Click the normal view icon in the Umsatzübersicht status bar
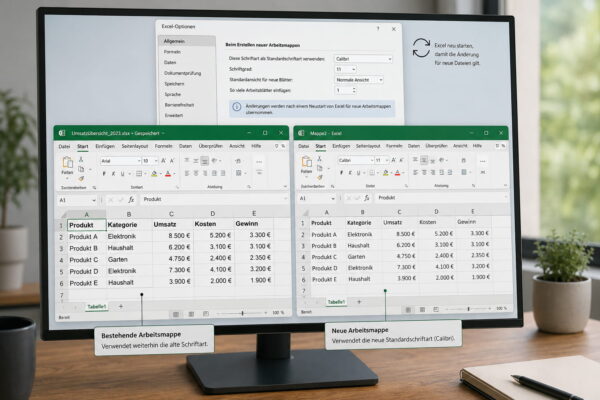 pos(176,314)
